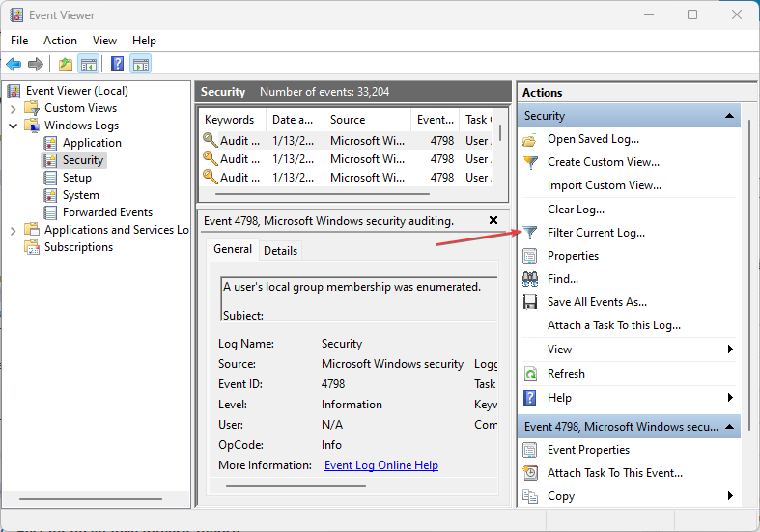This screenshot has width=760, height=532.
Task: Open the File menu
Action: pyautogui.click(x=19, y=41)
